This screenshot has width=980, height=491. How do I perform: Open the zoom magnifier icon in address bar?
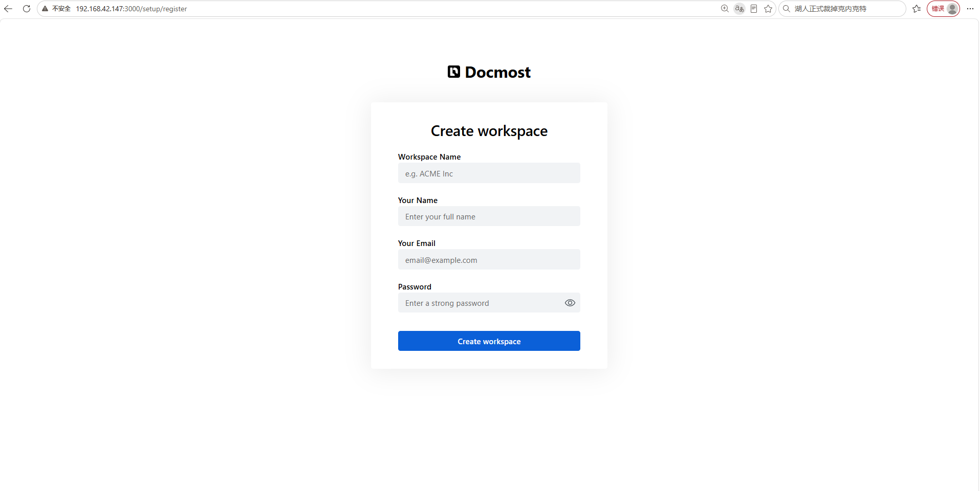click(x=725, y=9)
